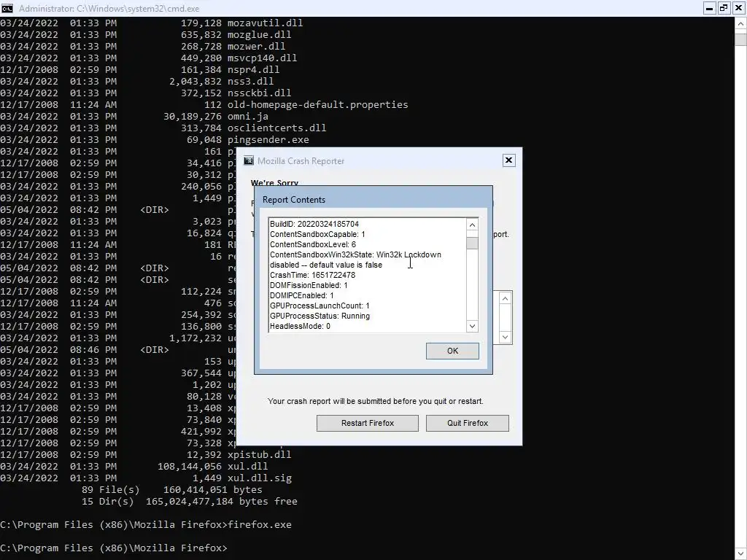Click comment box scroll down arrow behind dialog
This screenshot has width=747, height=560.
[x=505, y=337]
